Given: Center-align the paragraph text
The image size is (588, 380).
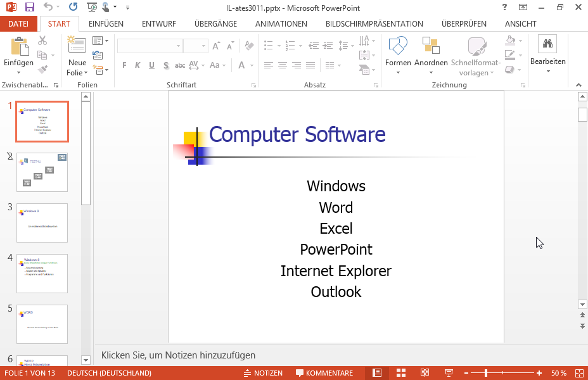Looking at the screenshot, I should pyautogui.click(x=283, y=66).
